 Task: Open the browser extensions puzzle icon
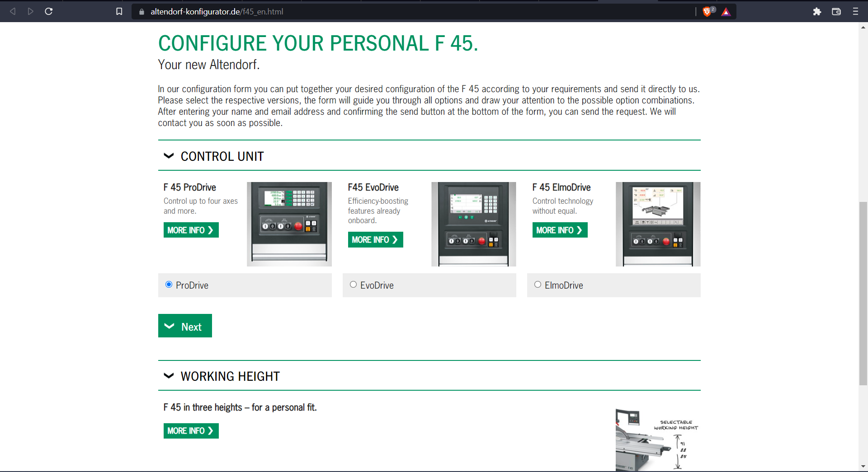pyautogui.click(x=817, y=11)
